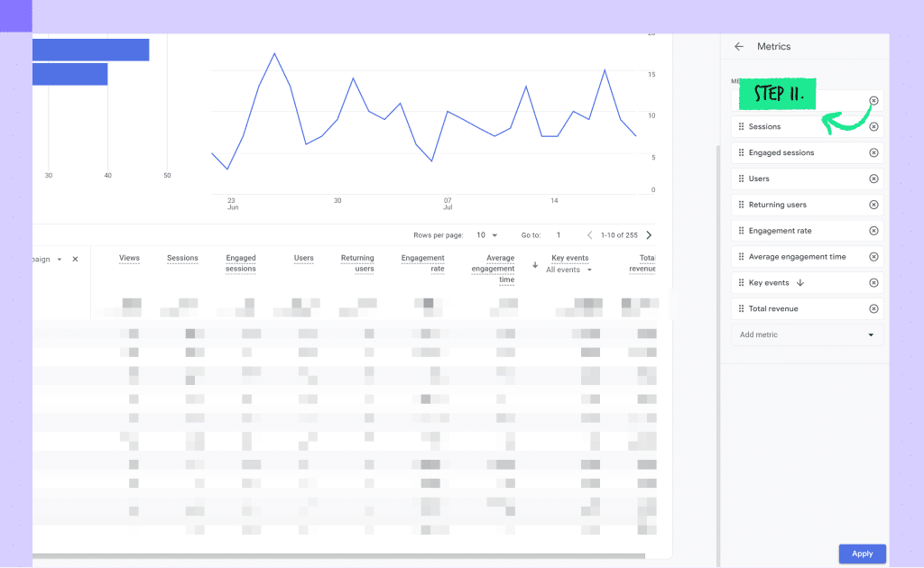The width and height of the screenshot is (924, 568).
Task: Click the vertical scrollbar beside Metrics panel
Action: pyautogui.click(x=717, y=356)
